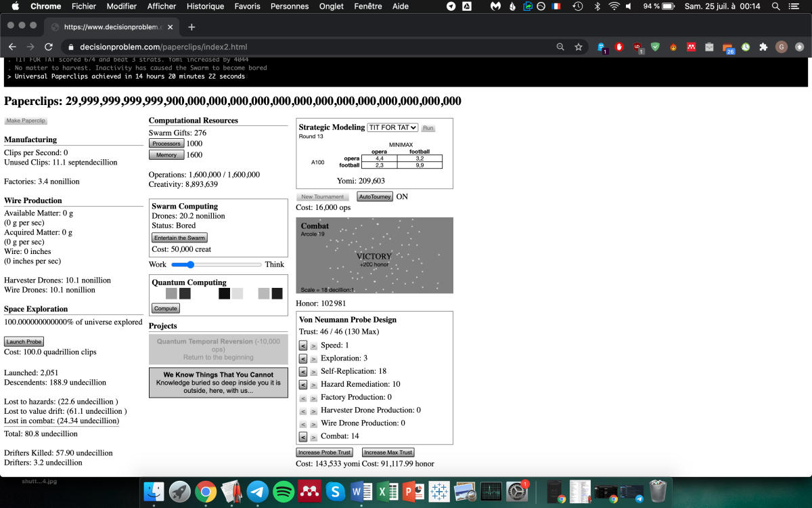812x508 pixels.
Task: Click the back navigation arrow
Action: pos(12,47)
